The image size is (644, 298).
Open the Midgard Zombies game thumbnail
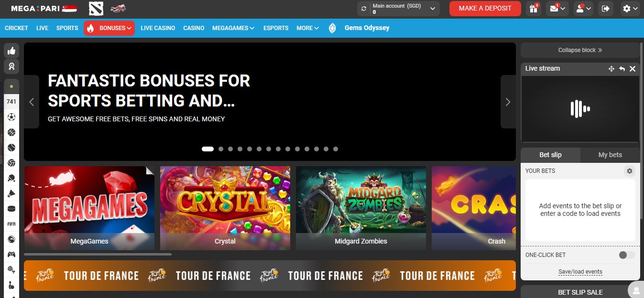point(361,208)
